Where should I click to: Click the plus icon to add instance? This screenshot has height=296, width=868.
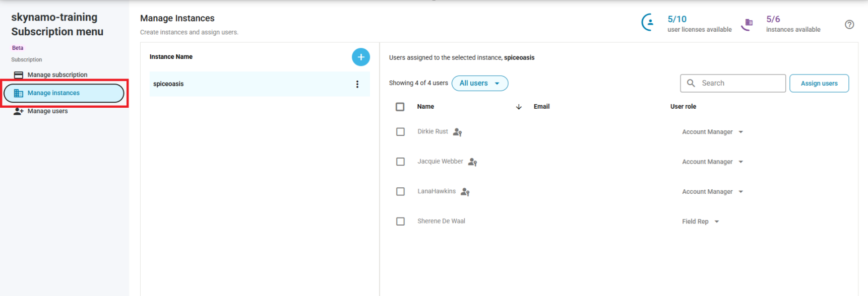coord(360,57)
